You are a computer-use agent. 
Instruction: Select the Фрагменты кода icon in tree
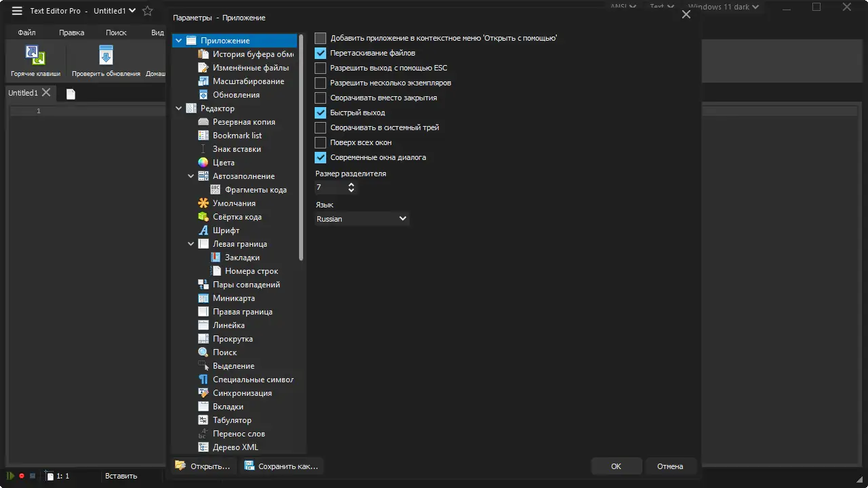coord(215,190)
